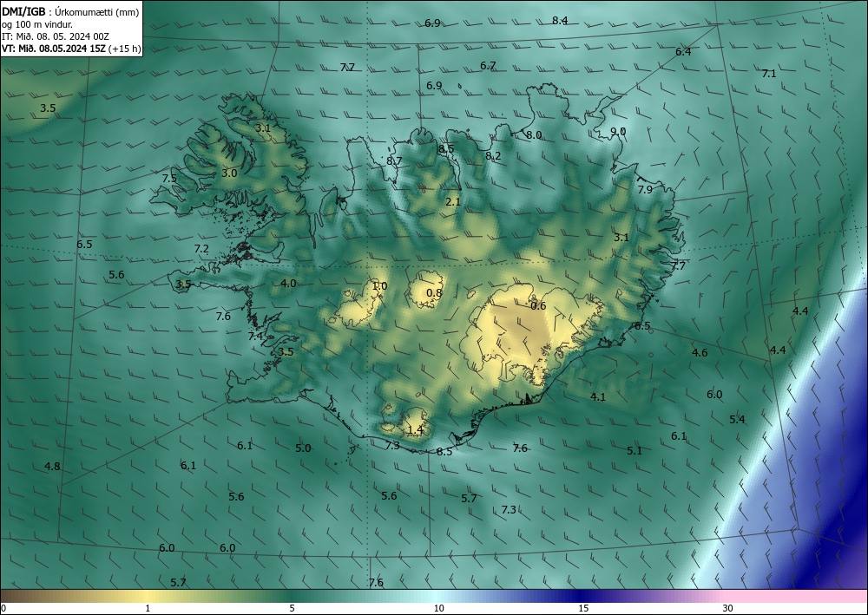The image size is (868, 615).
Task: Click the 30 tick label on color scale
Action: (x=728, y=608)
